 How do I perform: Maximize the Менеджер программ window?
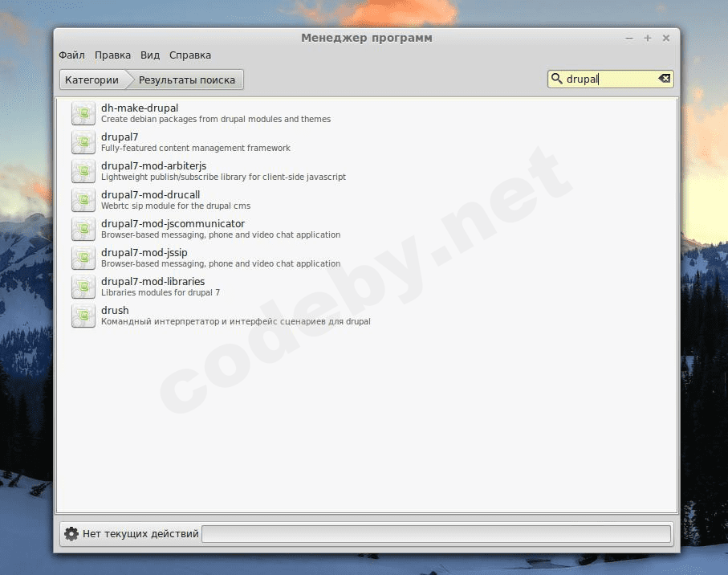pos(648,38)
